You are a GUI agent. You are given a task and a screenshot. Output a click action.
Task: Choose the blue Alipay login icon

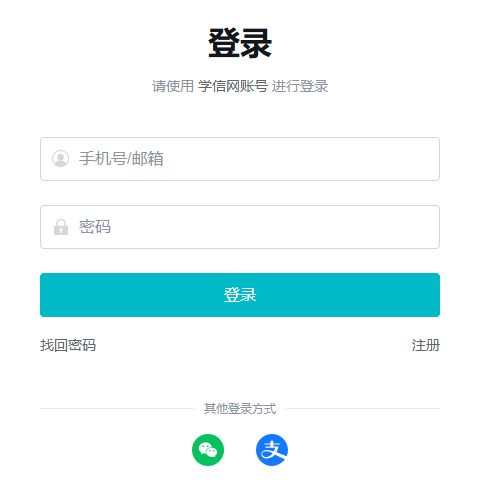pyautogui.click(x=272, y=450)
